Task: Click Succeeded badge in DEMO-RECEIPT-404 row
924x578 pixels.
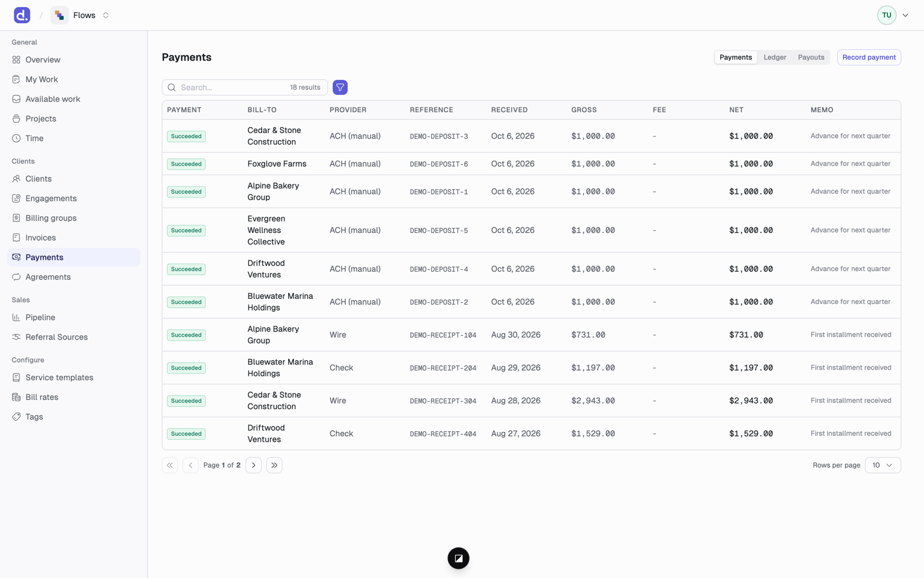Action: (186, 433)
